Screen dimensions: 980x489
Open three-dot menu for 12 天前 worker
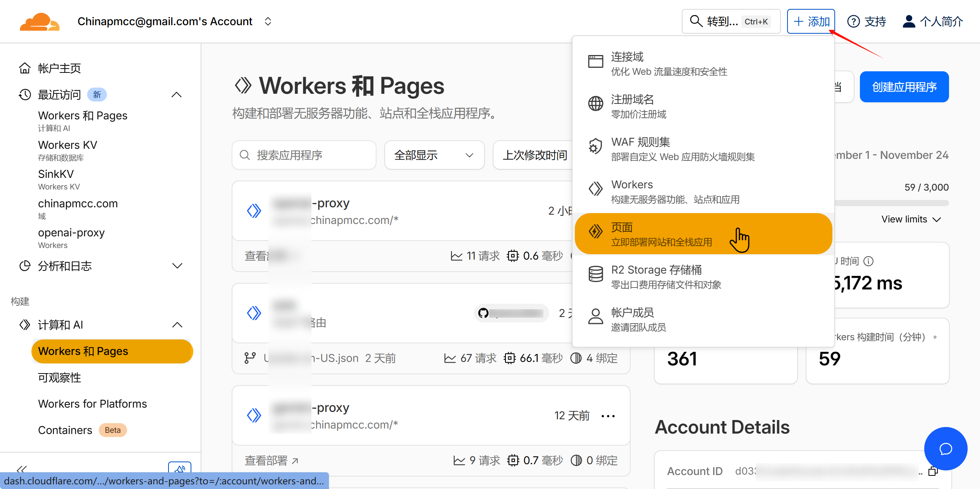coord(608,416)
